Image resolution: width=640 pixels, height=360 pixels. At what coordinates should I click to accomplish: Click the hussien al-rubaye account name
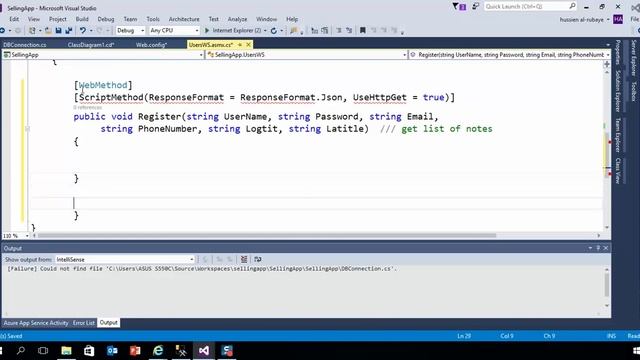pos(582,19)
